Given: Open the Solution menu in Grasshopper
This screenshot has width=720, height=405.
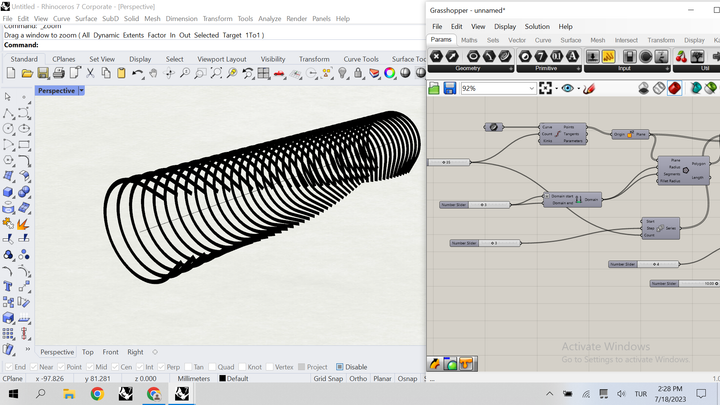Looking at the screenshot, I should coord(537,27).
